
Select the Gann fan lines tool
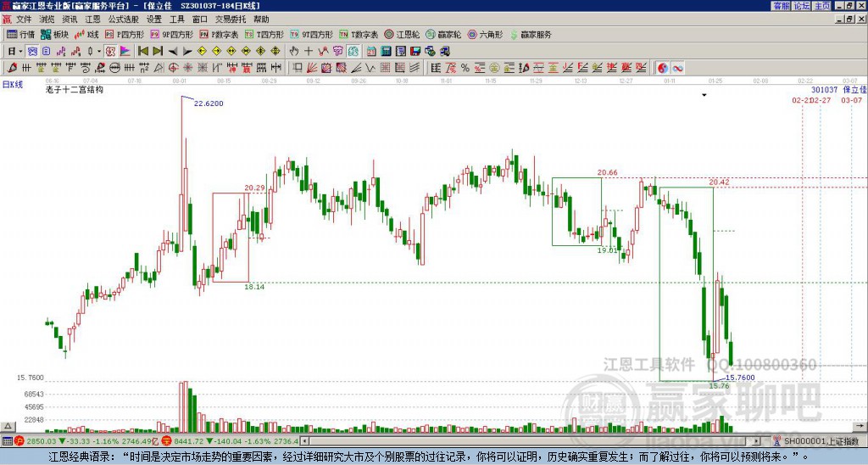click(312, 68)
